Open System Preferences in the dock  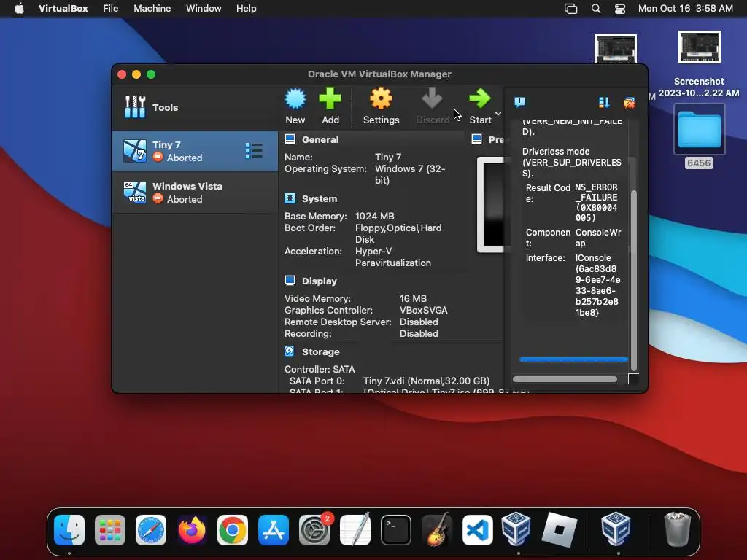coord(314,530)
